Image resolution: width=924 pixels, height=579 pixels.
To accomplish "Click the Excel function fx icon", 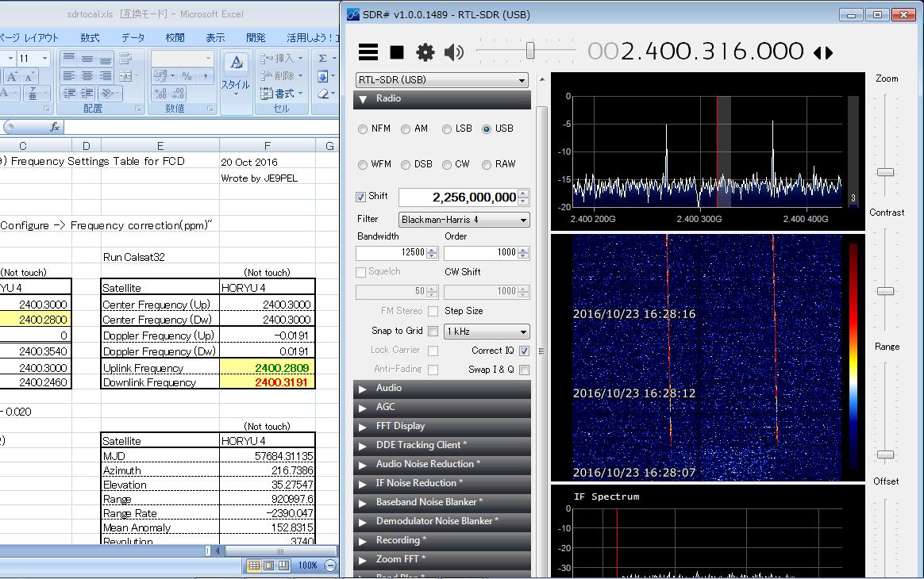I will (55, 127).
